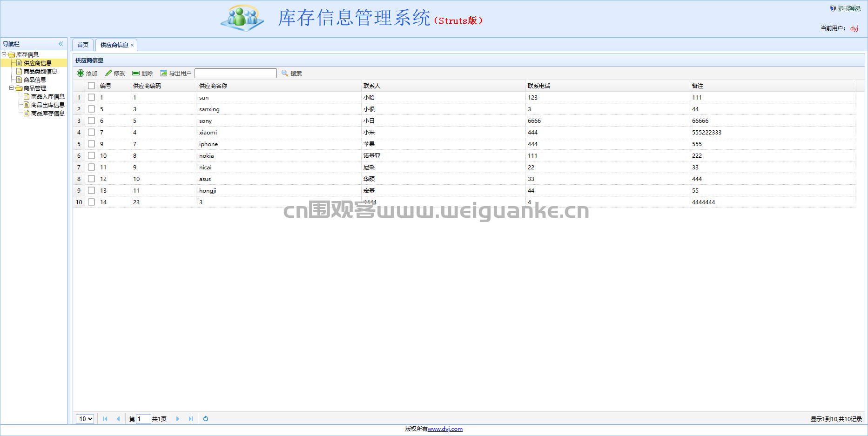
Task: Open 商品出库信息 in the navigation tree
Action: pos(48,105)
